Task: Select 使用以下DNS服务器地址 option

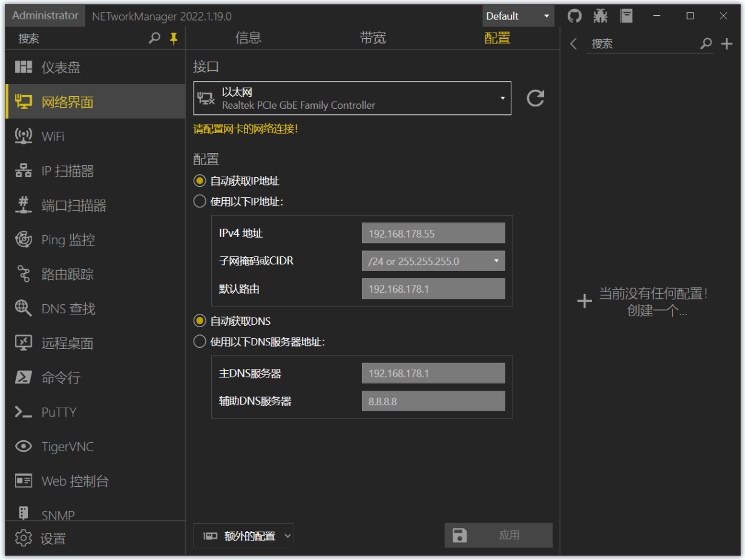Action: point(199,341)
